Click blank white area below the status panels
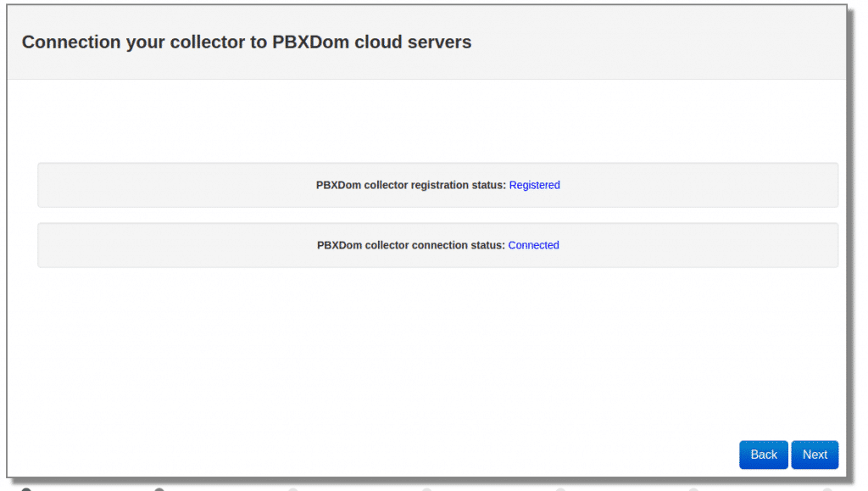Viewport: 868px width, 491px height. 424,356
